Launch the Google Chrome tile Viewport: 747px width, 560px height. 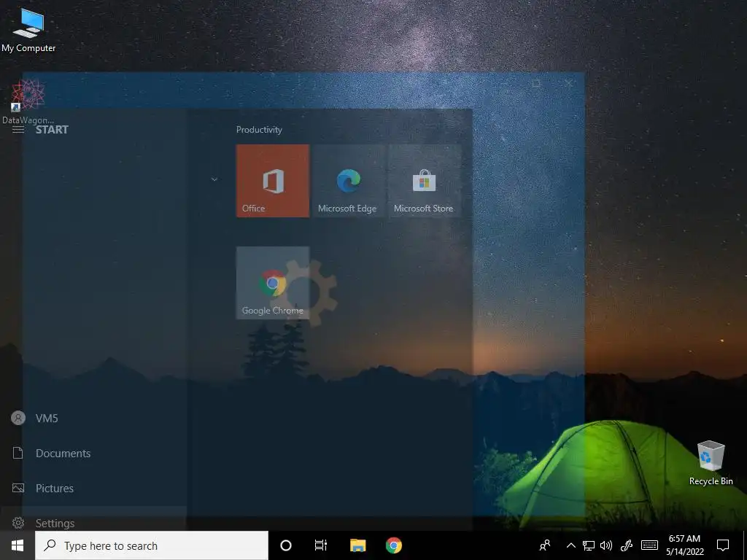[273, 283]
